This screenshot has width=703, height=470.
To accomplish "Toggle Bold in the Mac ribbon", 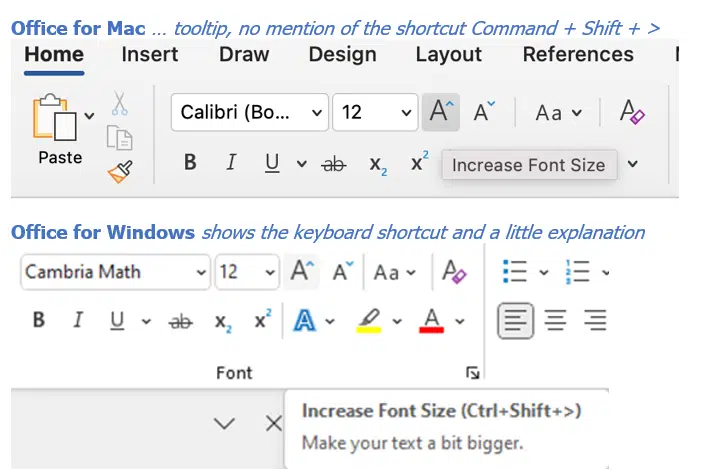I will coord(190,162).
